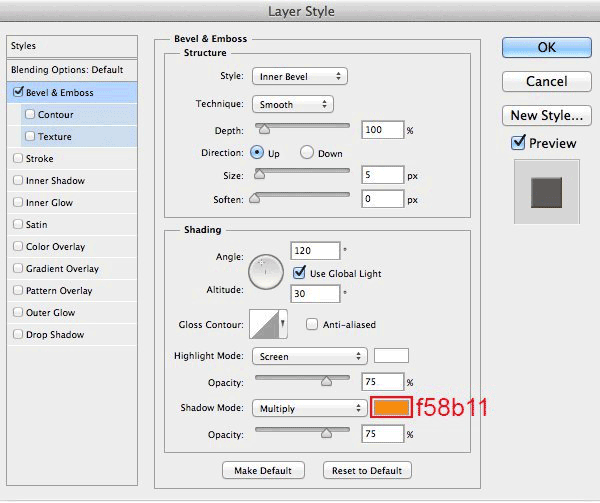Enable the Color Overlay checkbox
This screenshot has width=600, height=503.
coord(18,246)
